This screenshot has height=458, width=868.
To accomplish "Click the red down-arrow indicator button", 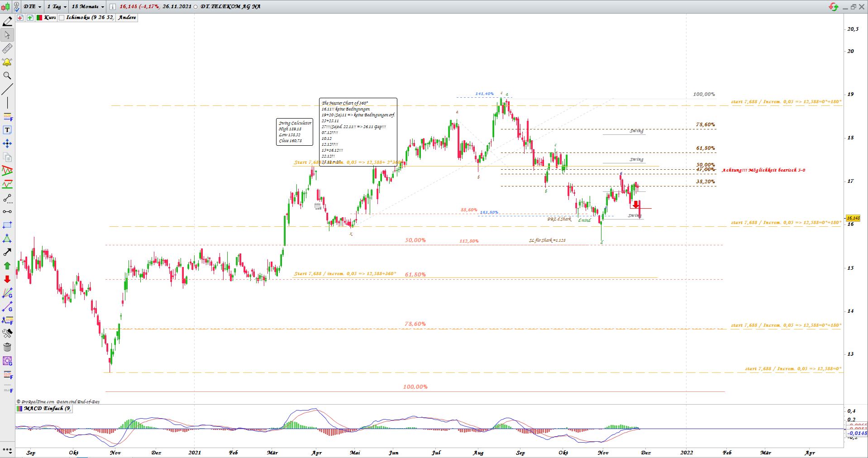I will pos(20,18).
